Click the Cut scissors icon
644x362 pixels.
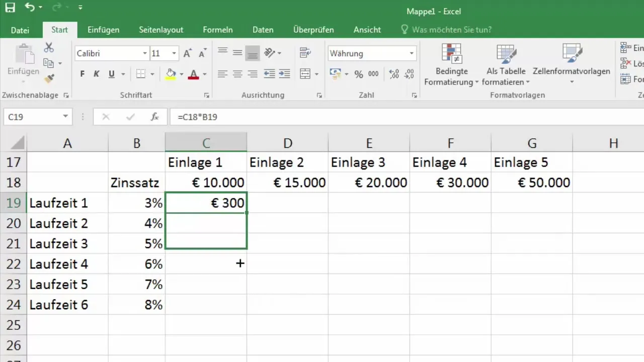pyautogui.click(x=49, y=48)
